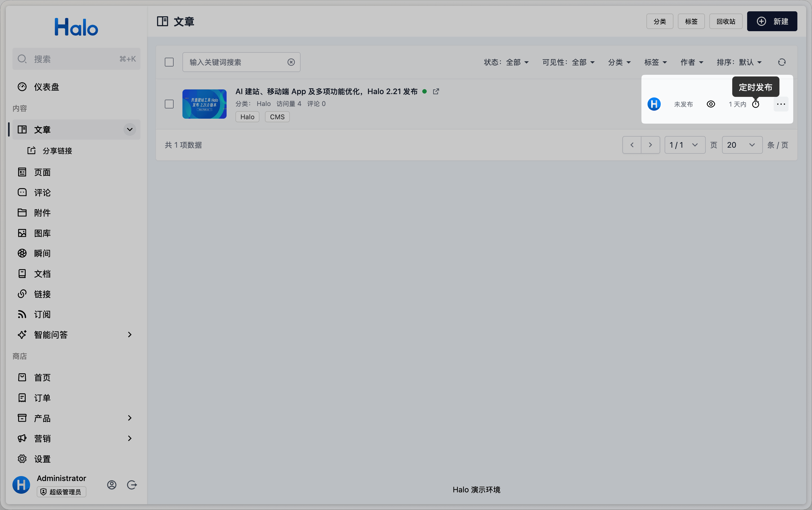Open the 20 items per page dropdown

(742, 145)
